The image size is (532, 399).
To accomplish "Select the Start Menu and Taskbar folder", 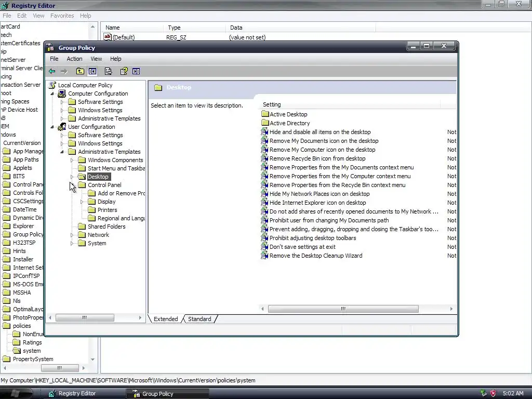I will (x=111, y=168).
